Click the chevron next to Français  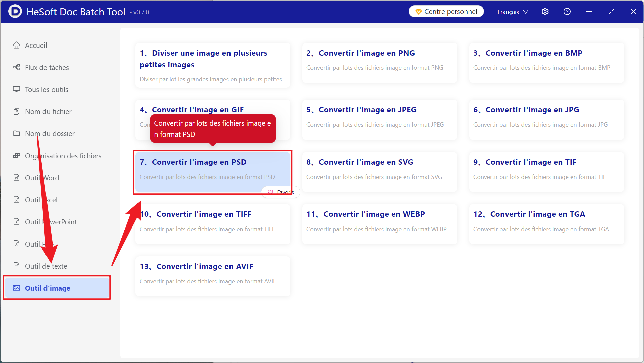click(526, 12)
